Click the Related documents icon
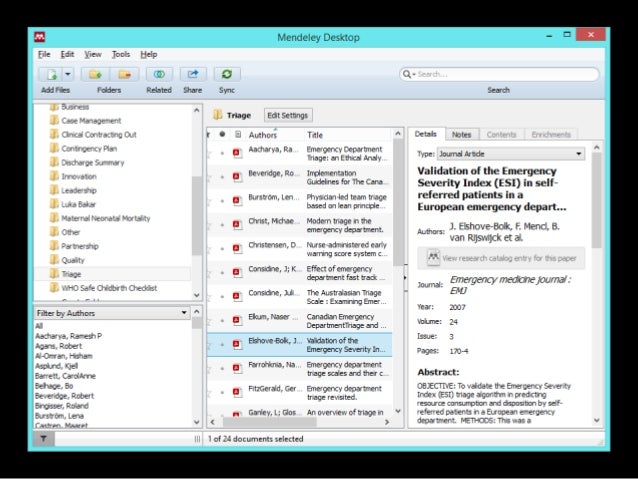638x479 pixels. 158,74
